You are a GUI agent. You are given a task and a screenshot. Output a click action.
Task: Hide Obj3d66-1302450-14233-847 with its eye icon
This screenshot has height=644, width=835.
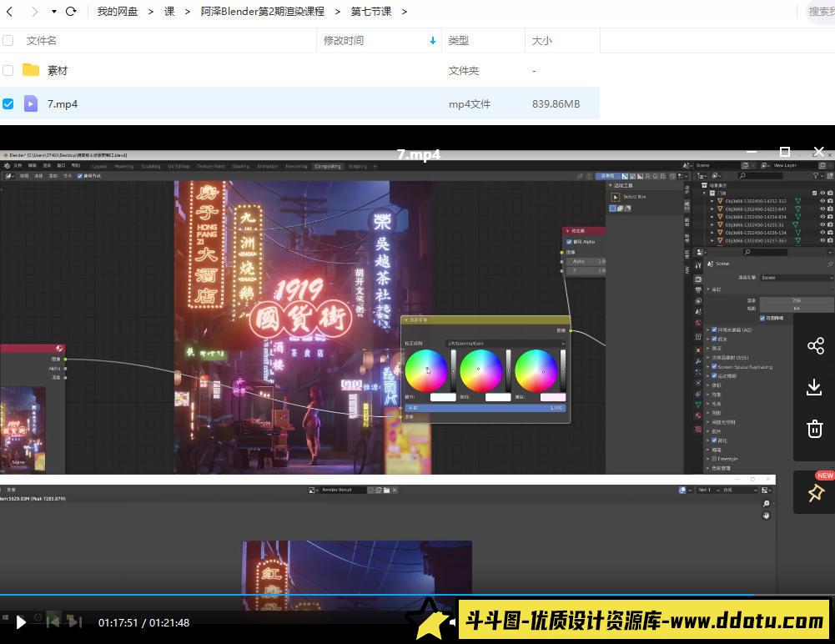822,209
